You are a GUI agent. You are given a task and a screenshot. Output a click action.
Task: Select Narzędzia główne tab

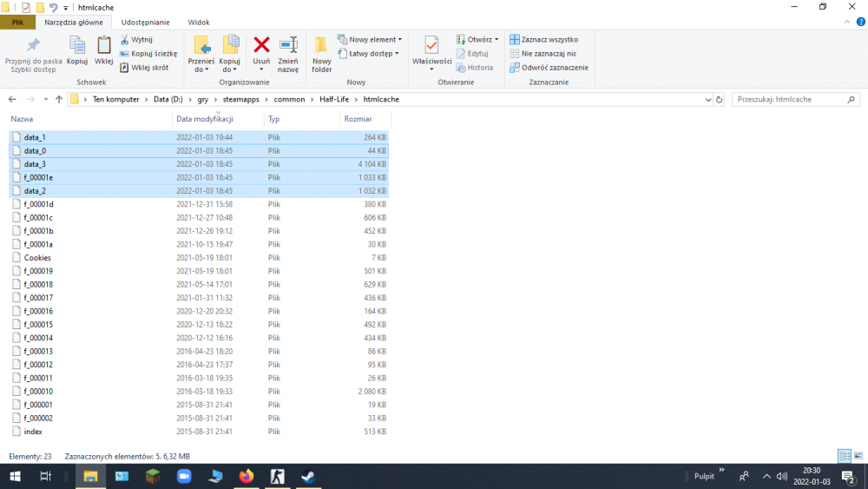pos(74,23)
